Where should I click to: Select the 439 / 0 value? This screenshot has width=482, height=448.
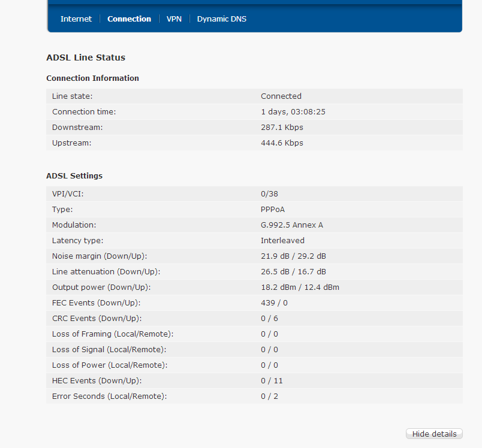274,303
